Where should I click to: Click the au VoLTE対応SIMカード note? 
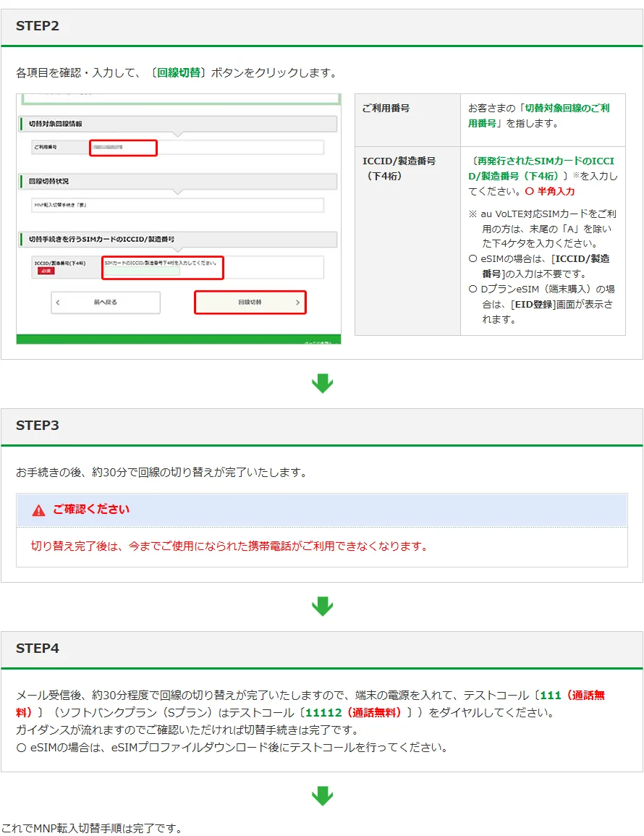tap(543, 229)
